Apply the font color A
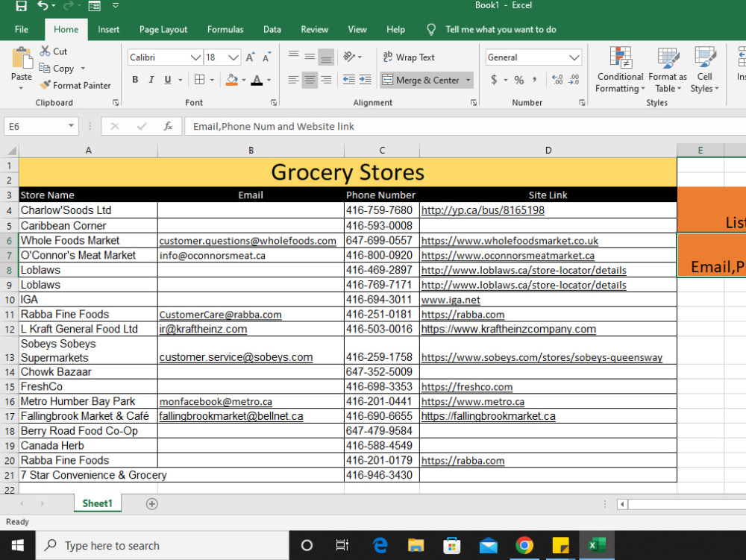 [x=257, y=80]
